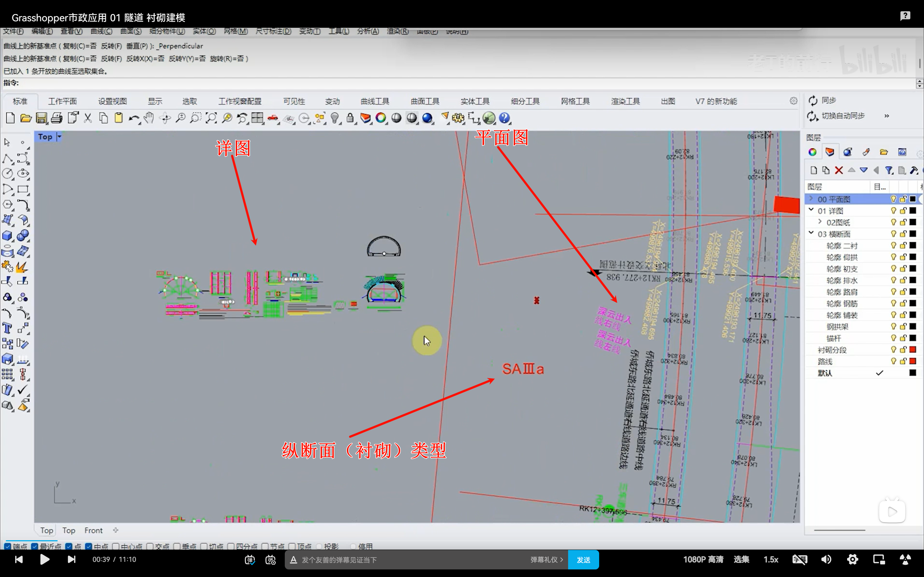Open the 曲线工具 toolbar tab

[x=375, y=101]
